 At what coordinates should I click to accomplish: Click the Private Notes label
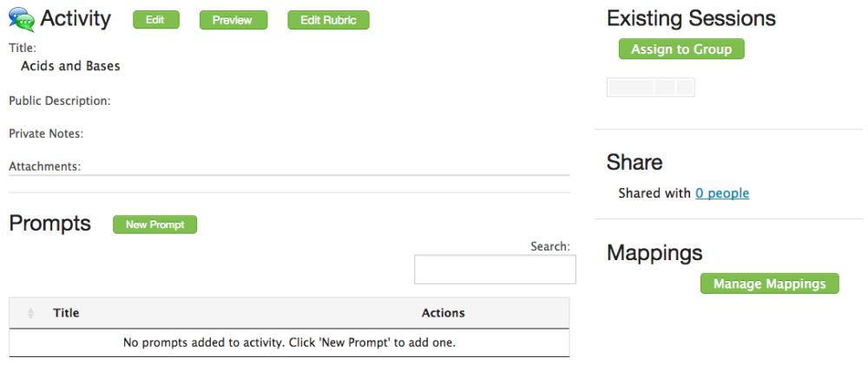coord(45,134)
